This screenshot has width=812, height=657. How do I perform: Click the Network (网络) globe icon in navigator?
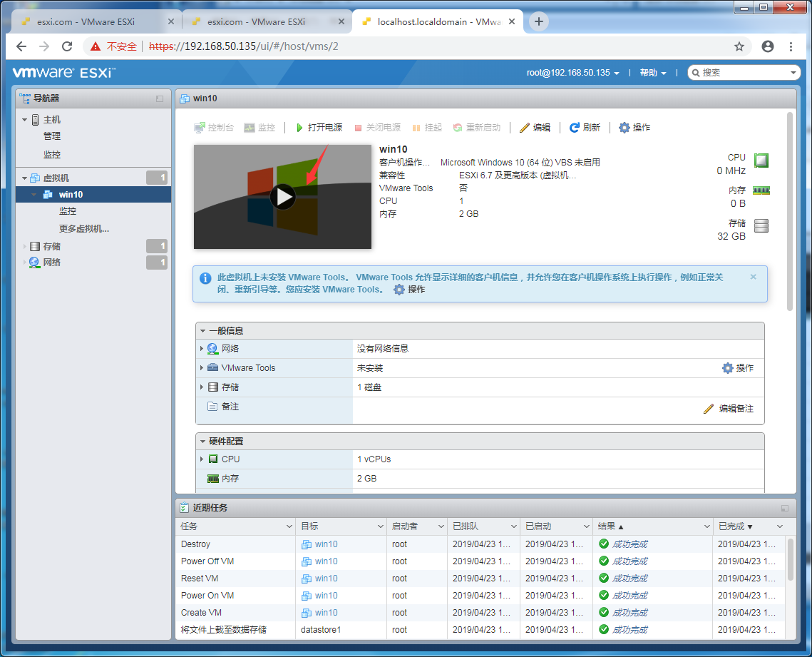pos(34,263)
